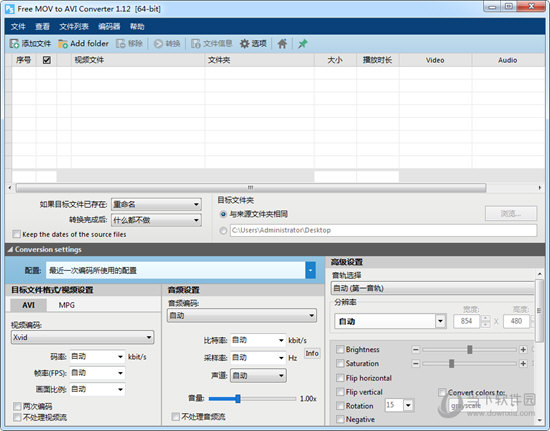Open the File list (文件列表) menu
Screen dimensions: 550x431
pos(74,27)
